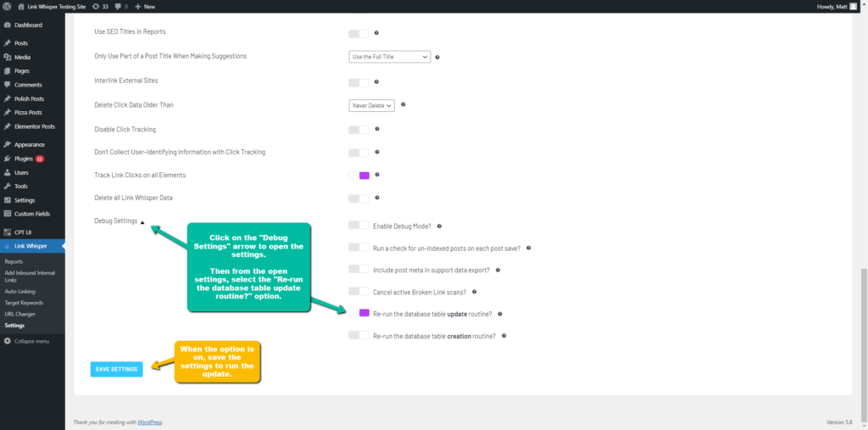Turn off Track Link Clicks on all Elements
This screenshot has width=868, height=430.
point(359,176)
